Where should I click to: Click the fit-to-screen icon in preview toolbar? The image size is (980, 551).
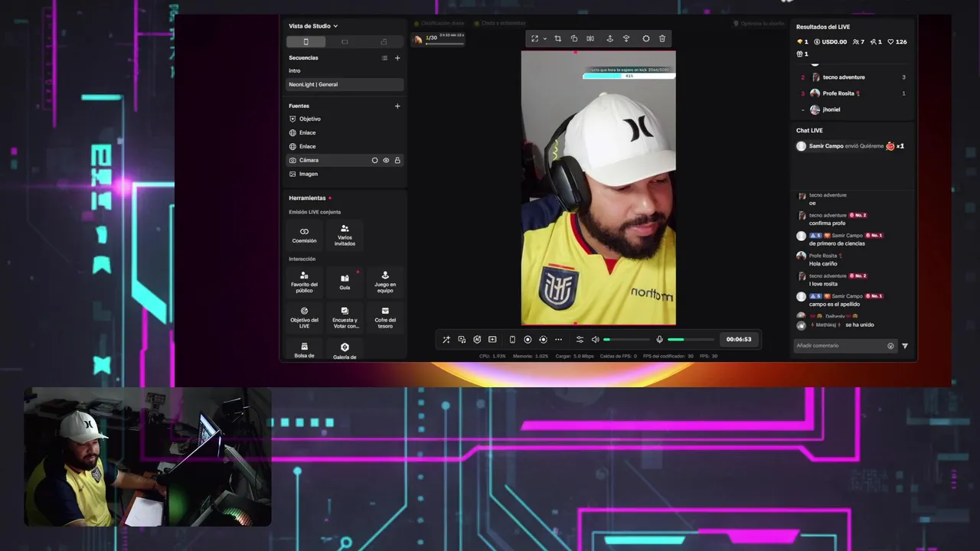click(x=534, y=39)
